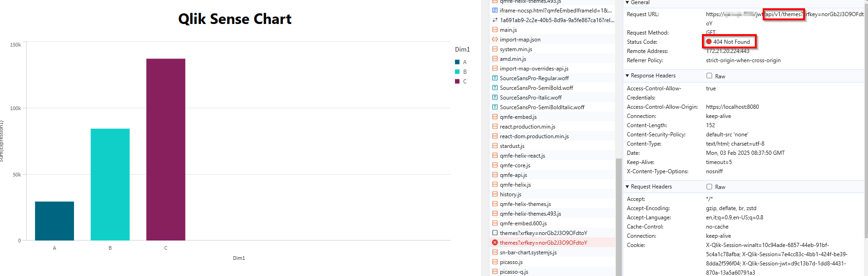The height and width of the screenshot is (276, 868).
Task: Click the Dim1 x-axis title
Action: pyautogui.click(x=239, y=258)
